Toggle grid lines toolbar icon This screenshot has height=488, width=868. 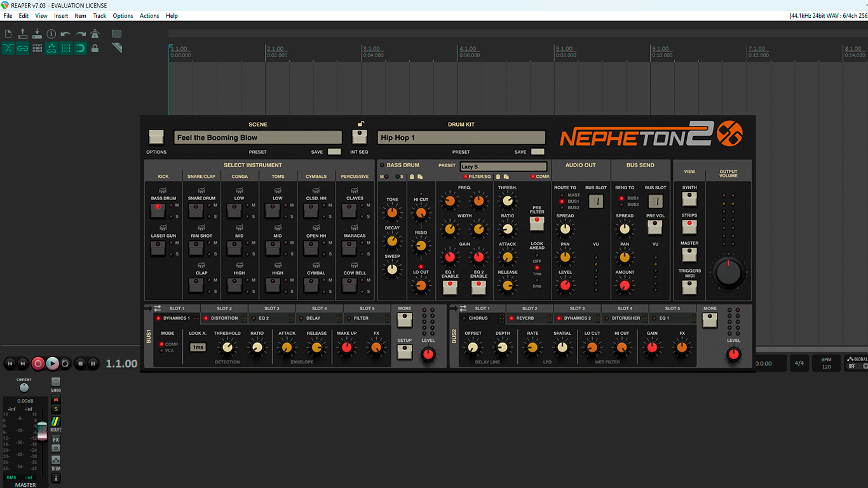pyautogui.click(x=66, y=48)
